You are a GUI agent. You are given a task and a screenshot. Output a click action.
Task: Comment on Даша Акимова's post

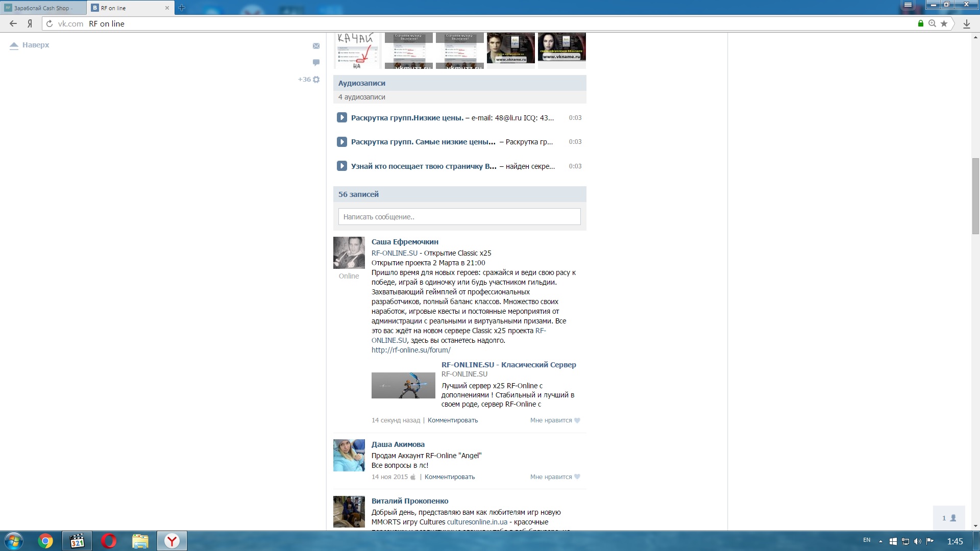point(450,477)
